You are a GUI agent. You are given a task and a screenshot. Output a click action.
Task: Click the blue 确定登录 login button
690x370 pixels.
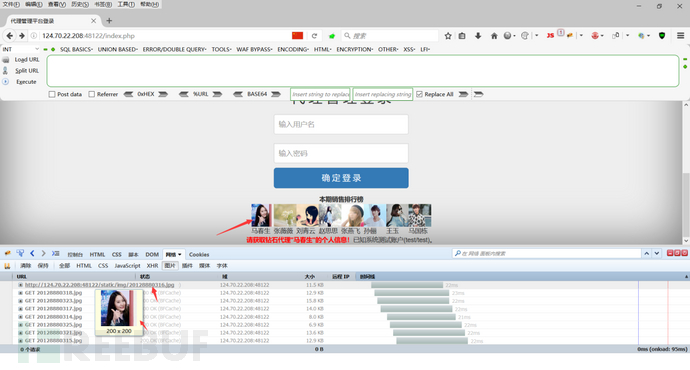[341, 178]
